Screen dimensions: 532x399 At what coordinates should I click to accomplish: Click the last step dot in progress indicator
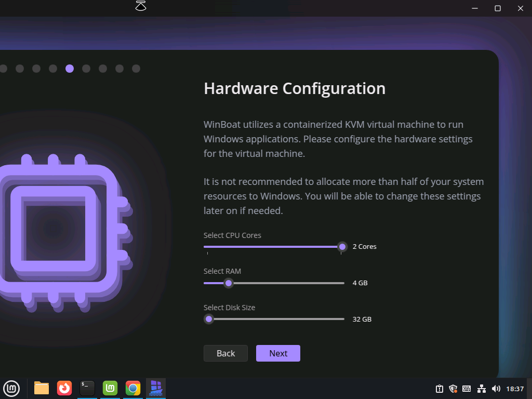[x=136, y=69]
